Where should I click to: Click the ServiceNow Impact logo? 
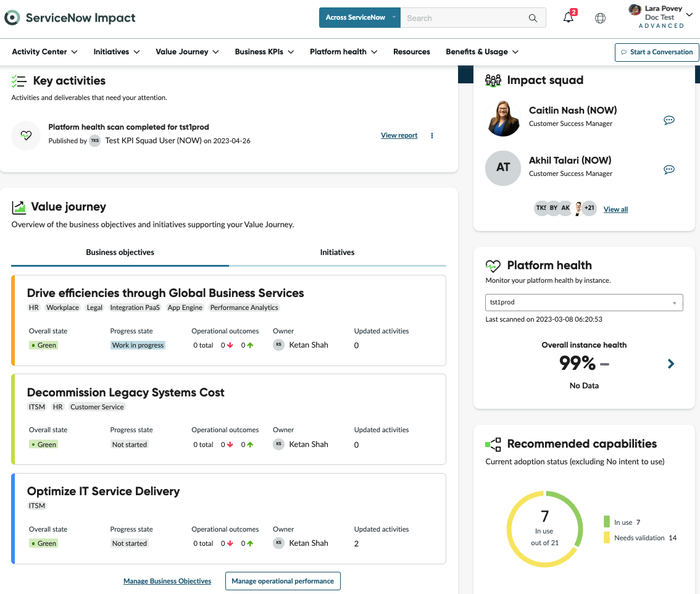click(x=70, y=18)
